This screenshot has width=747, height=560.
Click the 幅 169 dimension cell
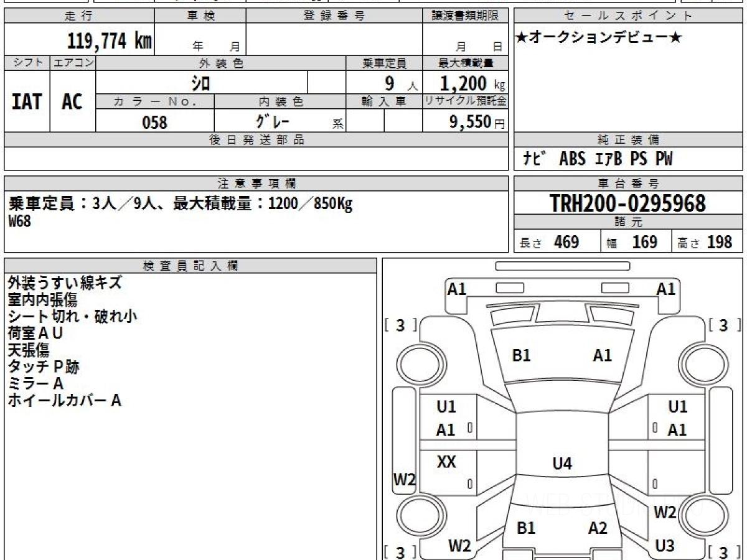click(x=636, y=241)
